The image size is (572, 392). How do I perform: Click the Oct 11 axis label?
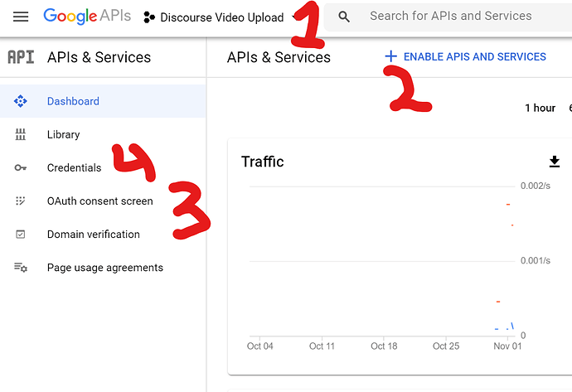click(322, 346)
